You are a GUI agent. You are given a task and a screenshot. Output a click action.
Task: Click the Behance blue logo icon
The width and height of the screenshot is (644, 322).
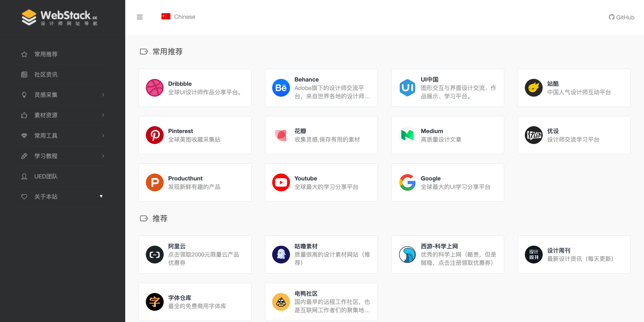point(281,88)
